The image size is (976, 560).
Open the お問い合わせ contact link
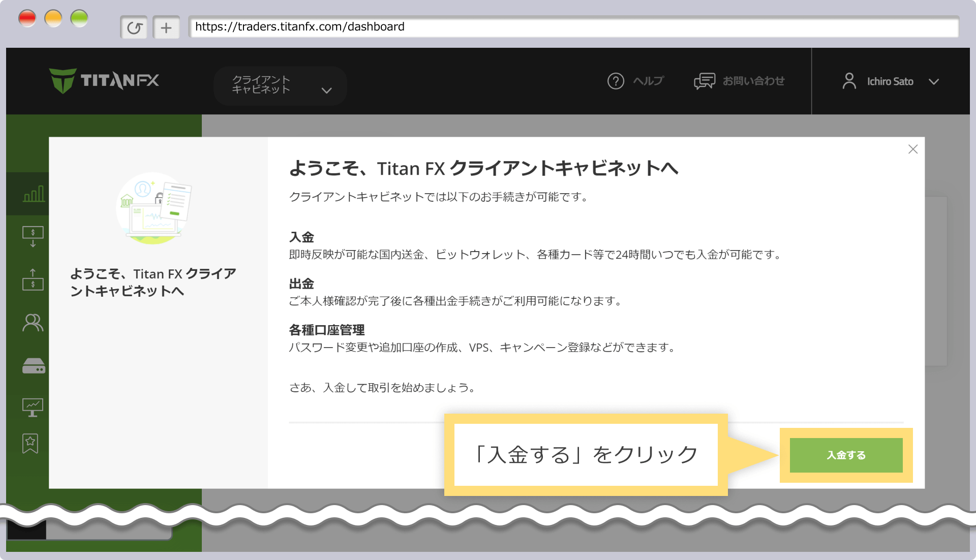pos(753,81)
